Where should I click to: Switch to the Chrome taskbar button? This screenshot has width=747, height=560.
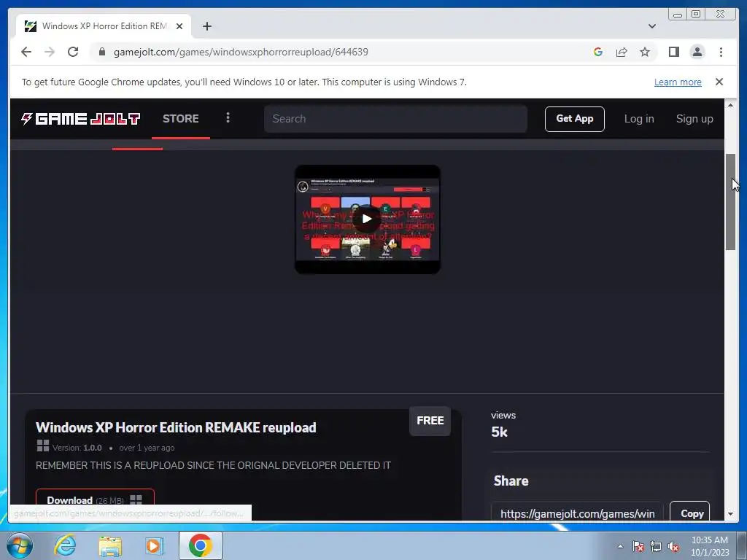click(x=201, y=545)
